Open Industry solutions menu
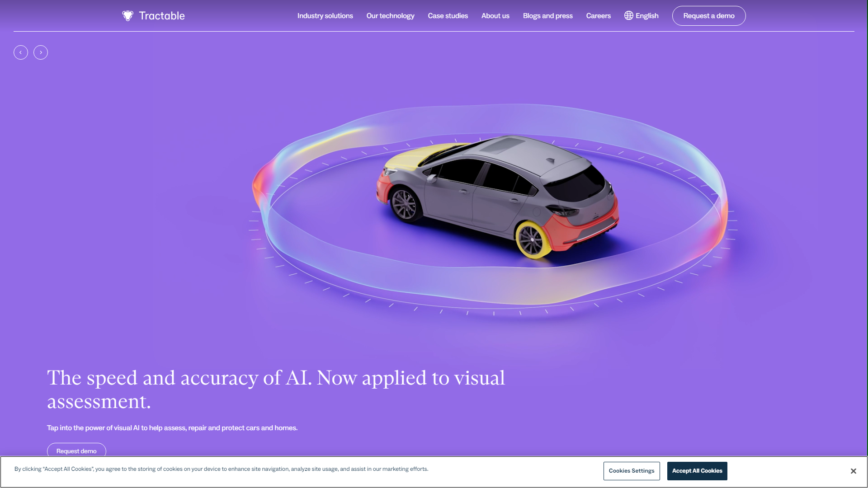Screen dimensions: 868x488 [x=325, y=16]
